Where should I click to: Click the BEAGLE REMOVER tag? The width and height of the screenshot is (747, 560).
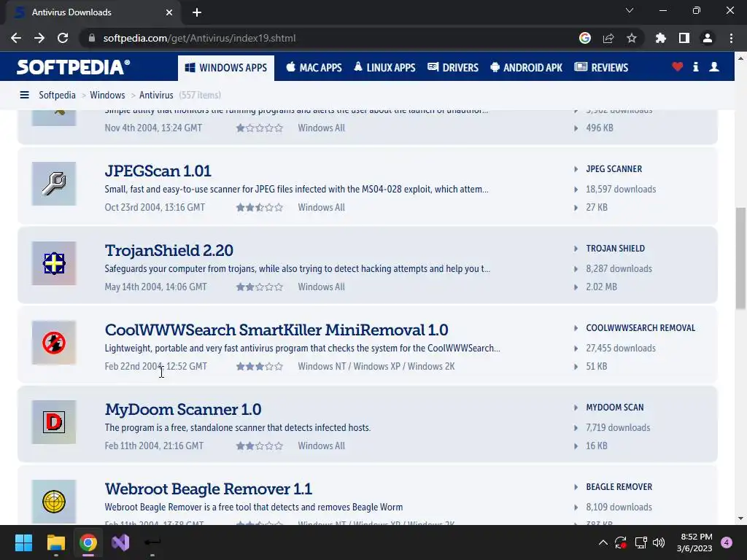(619, 487)
